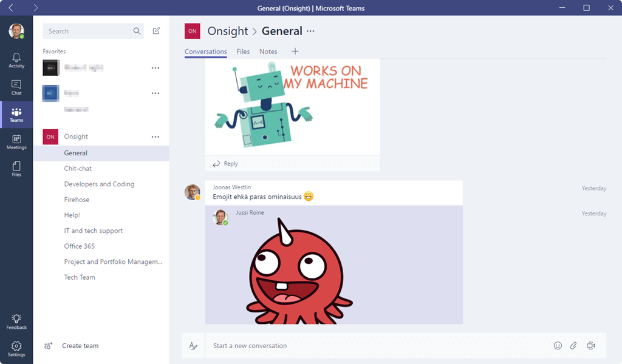The width and height of the screenshot is (622, 364).
Task: Maximize the Teams window
Action: tap(586, 7)
